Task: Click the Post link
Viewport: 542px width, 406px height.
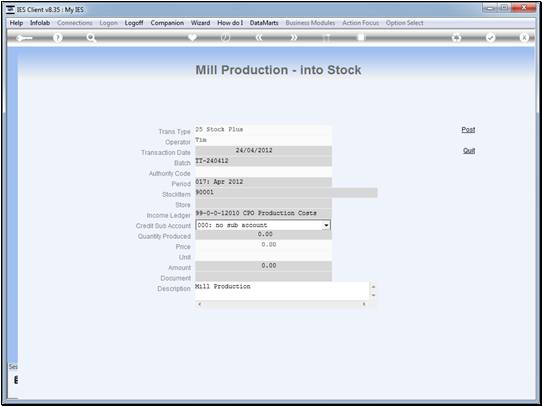Action: [x=468, y=130]
